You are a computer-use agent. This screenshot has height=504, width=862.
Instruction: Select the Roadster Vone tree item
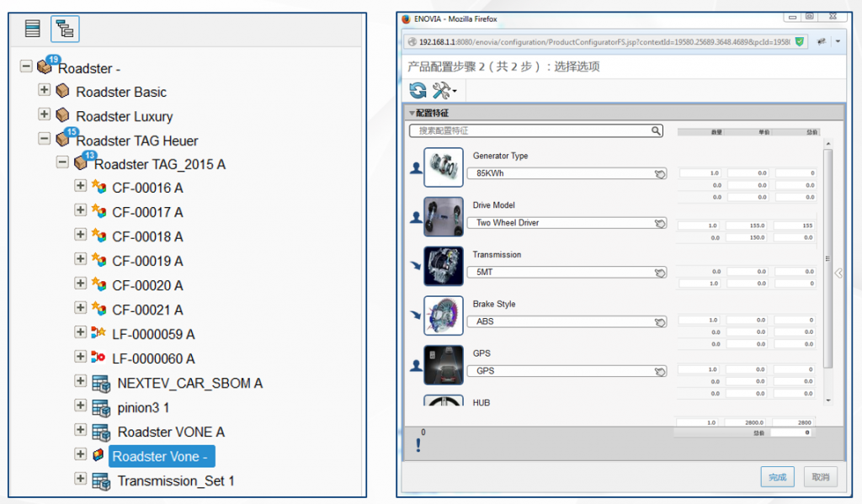click(162, 456)
